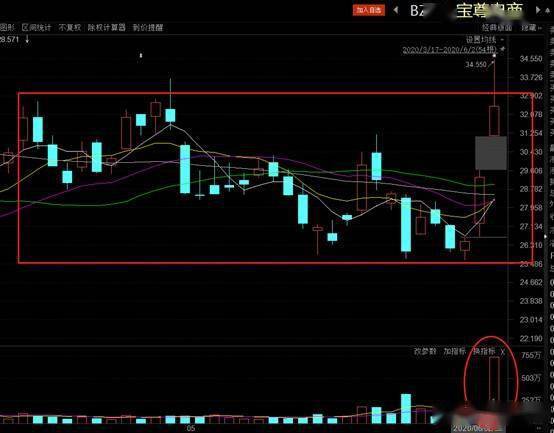Screen dimensions: 554x433
Task: Click the tallest volume bar in volume panel
Action: click(494, 381)
